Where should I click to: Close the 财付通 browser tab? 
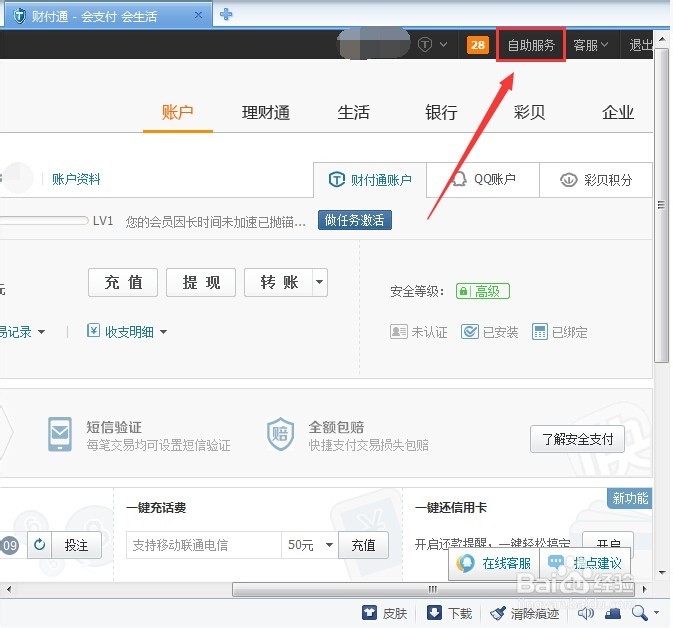(x=198, y=15)
